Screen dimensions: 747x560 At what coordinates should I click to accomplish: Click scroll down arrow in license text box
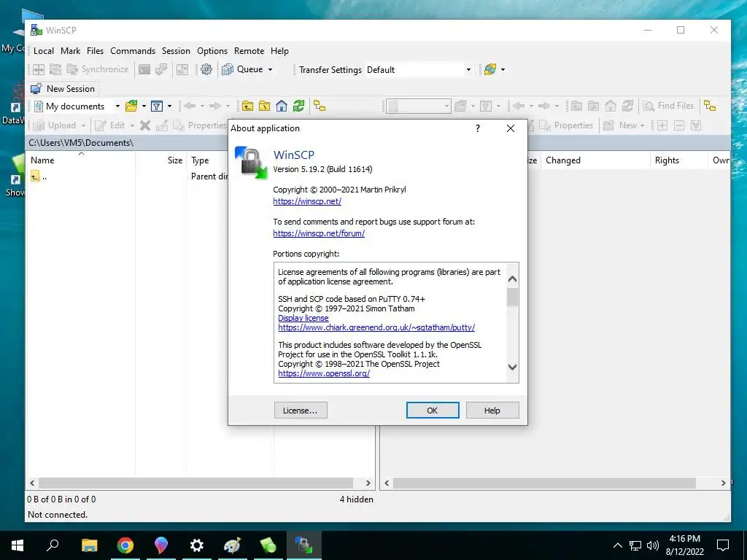[x=512, y=367]
